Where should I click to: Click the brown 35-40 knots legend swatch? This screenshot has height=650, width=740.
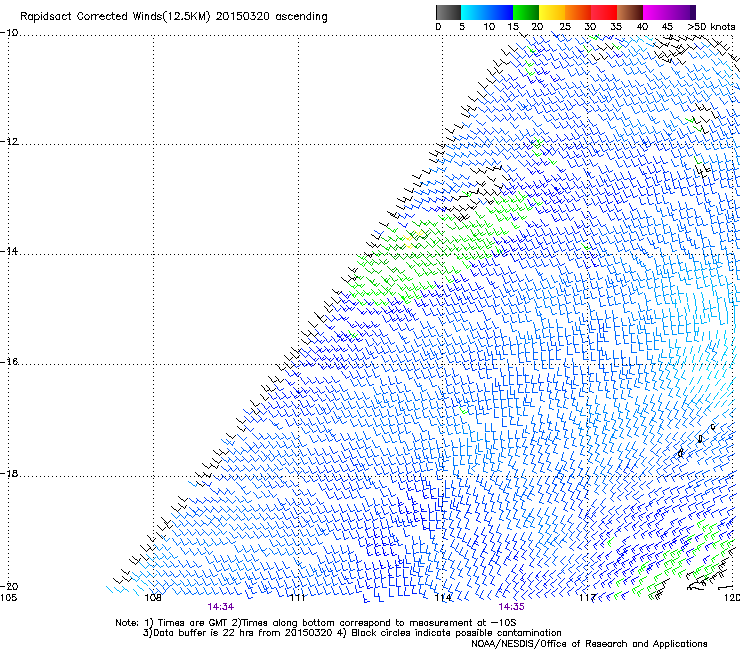[630, 12]
